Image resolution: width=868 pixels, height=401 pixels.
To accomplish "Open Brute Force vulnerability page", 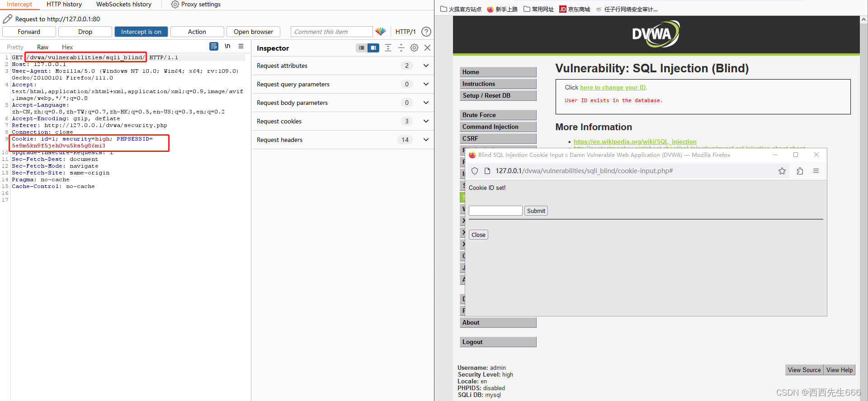I will [x=498, y=115].
